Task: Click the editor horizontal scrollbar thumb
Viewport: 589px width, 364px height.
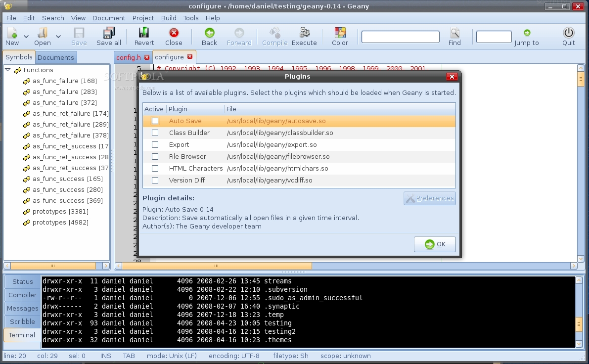Action: coord(217,266)
